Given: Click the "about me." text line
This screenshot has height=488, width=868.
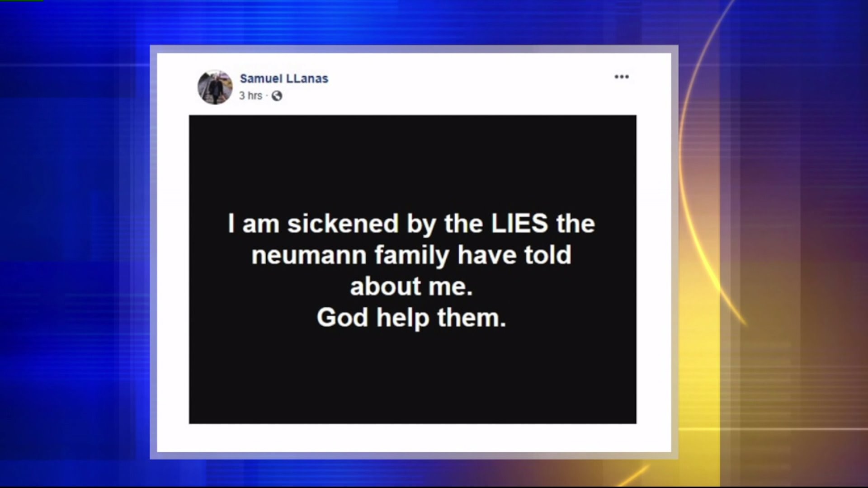Looking at the screenshot, I should 411,286.
